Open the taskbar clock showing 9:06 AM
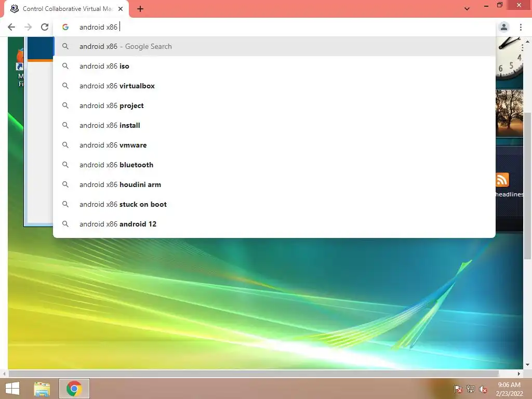This screenshot has height=399, width=532. click(509, 389)
